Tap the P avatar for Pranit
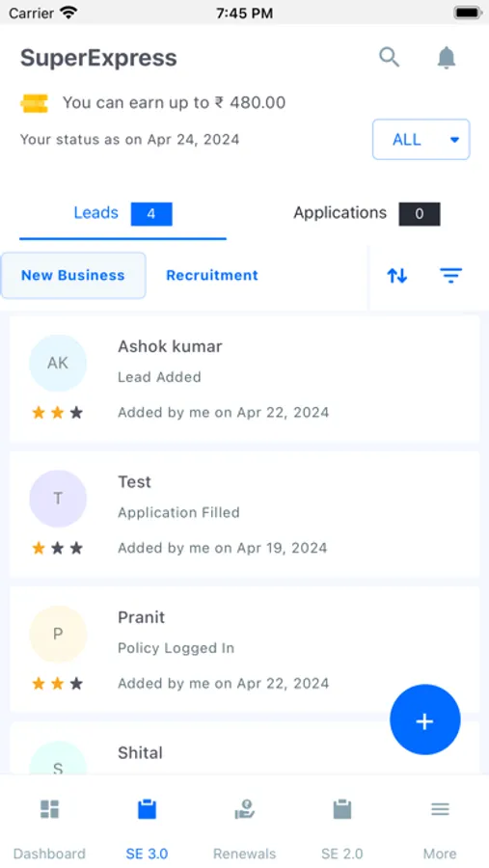 pyautogui.click(x=58, y=634)
